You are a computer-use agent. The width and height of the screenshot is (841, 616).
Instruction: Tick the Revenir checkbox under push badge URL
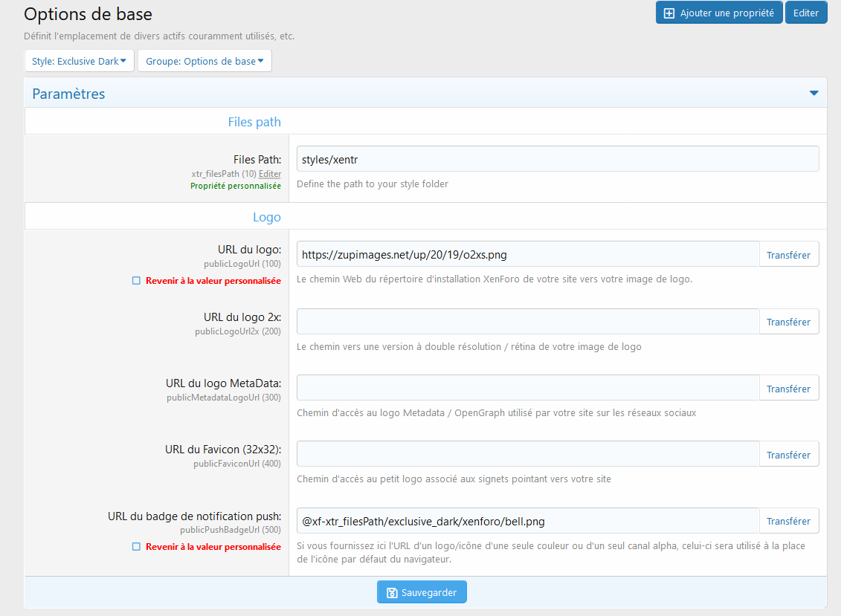(x=136, y=547)
